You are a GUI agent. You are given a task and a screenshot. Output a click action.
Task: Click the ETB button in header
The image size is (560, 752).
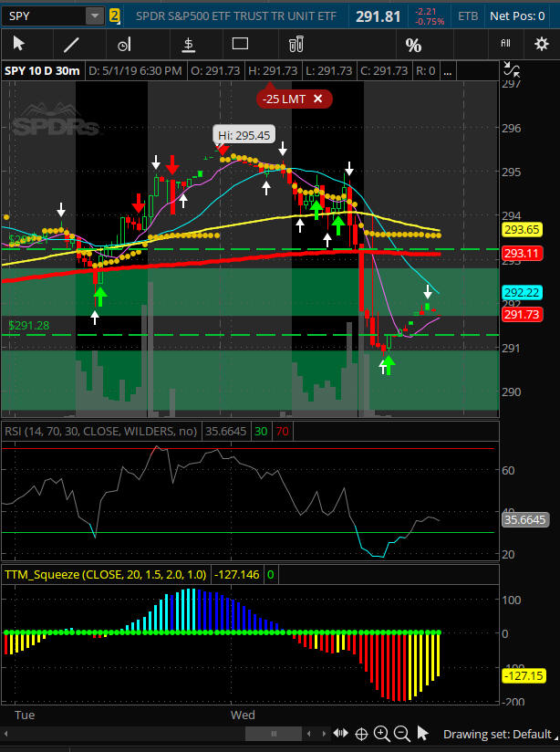[468, 16]
